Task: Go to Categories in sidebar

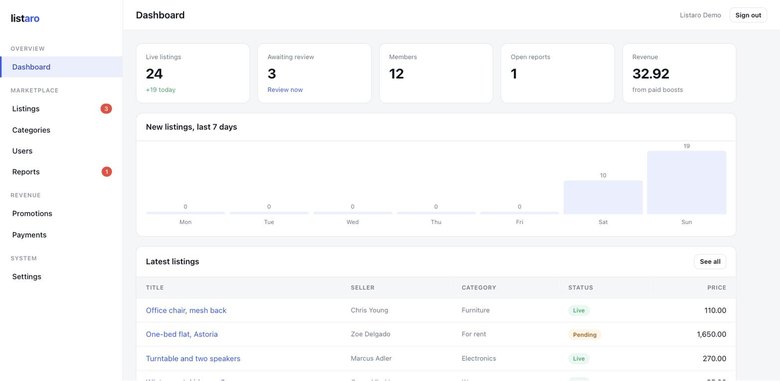Action: pos(61,130)
